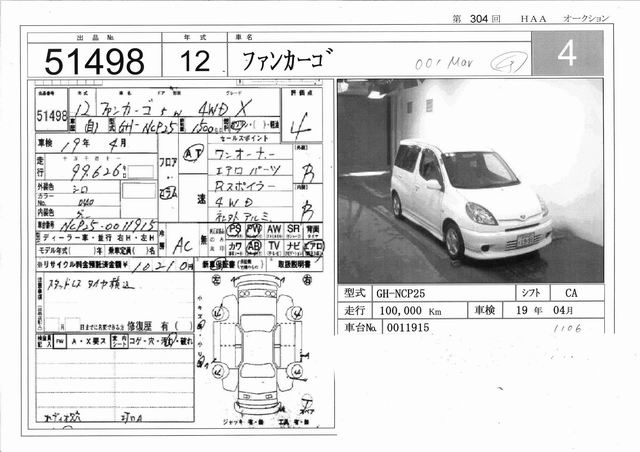640x452 pixels.
Task: Click the TV equipment box
Action: tap(273, 247)
